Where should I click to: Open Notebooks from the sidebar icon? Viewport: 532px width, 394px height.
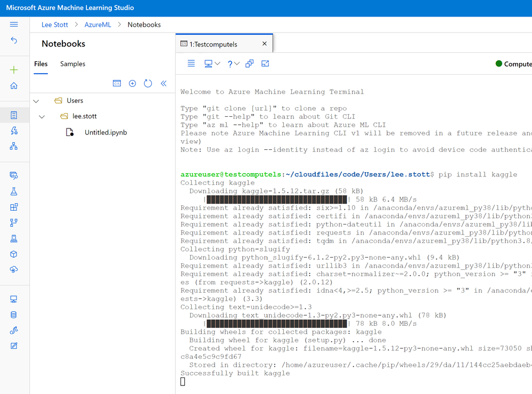(14, 115)
